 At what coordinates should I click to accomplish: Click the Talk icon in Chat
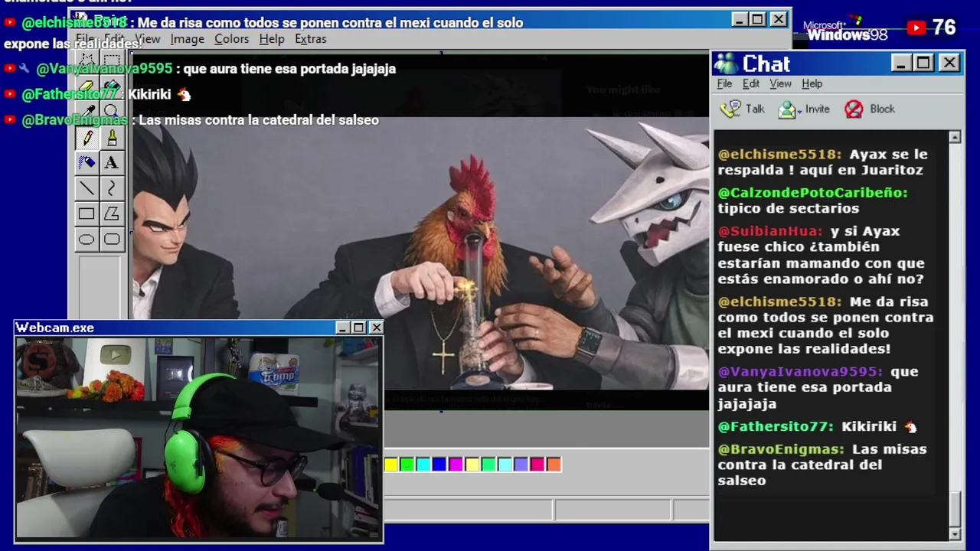(x=731, y=109)
